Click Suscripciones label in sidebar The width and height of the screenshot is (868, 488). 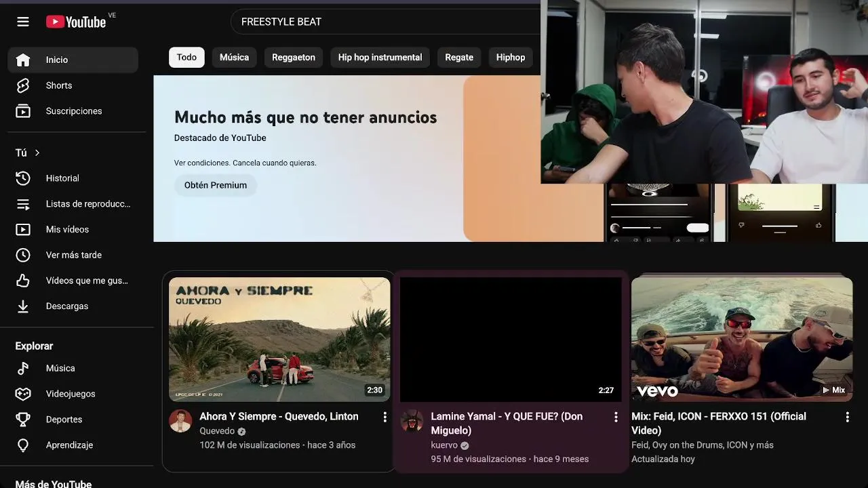(x=74, y=111)
